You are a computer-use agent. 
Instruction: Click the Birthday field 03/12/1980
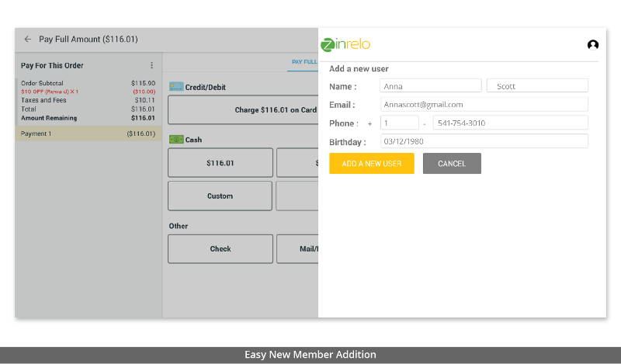[484, 141]
